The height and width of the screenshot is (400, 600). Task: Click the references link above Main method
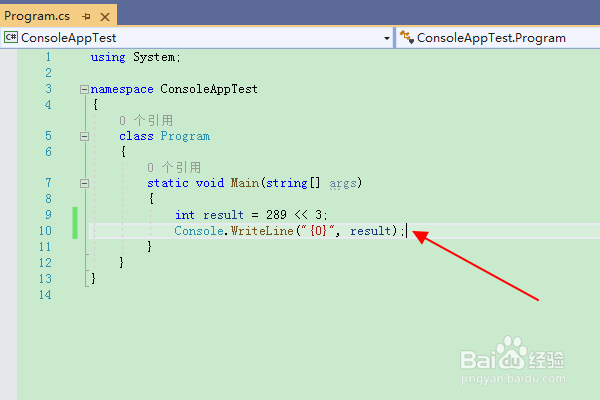[x=174, y=167]
